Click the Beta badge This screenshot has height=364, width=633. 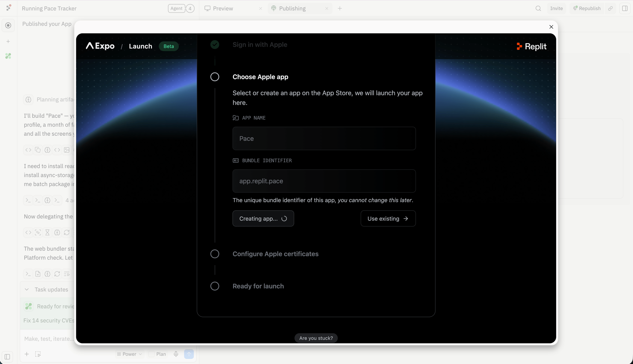169,46
